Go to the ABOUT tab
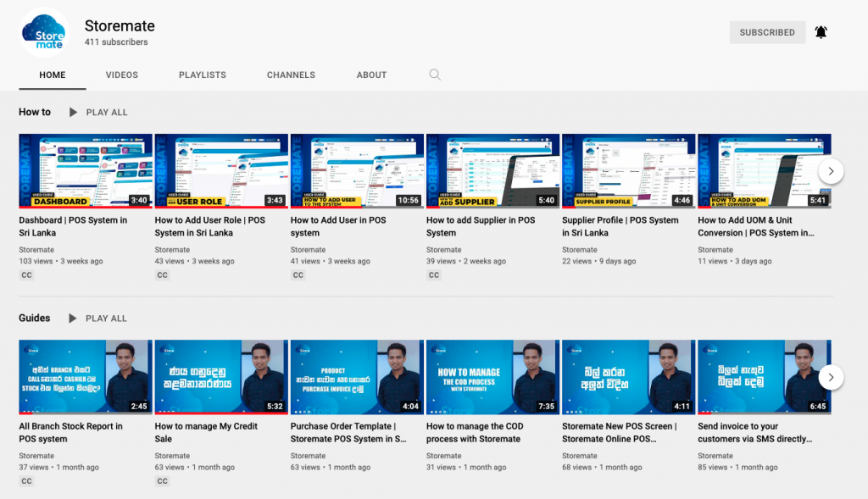The image size is (868, 499). click(371, 75)
